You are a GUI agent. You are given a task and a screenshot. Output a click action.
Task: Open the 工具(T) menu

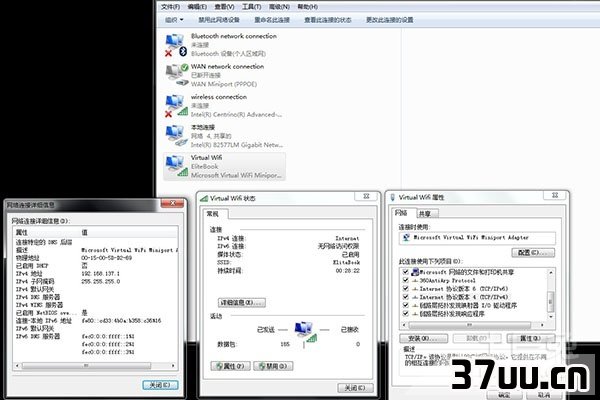pos(251,7)
